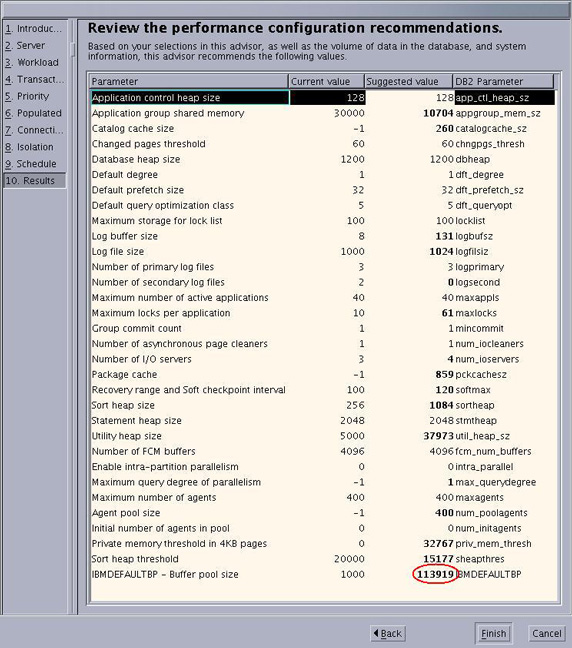Click the suggested value 37973
This screenshot has height=648, width=572.
point(439,436)
